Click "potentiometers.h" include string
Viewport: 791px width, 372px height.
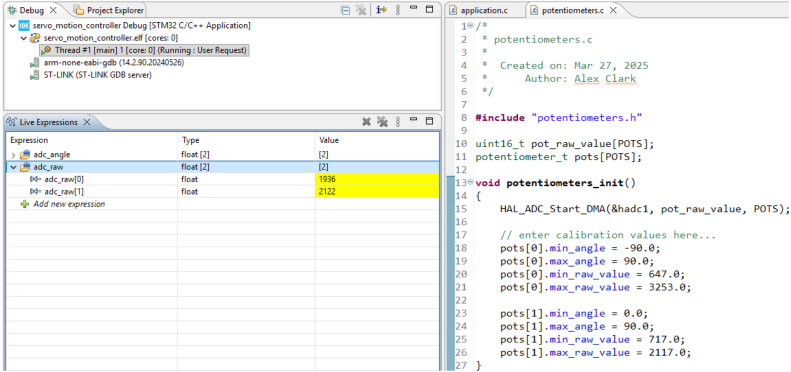pyautogui.click(x=586, y=118)
